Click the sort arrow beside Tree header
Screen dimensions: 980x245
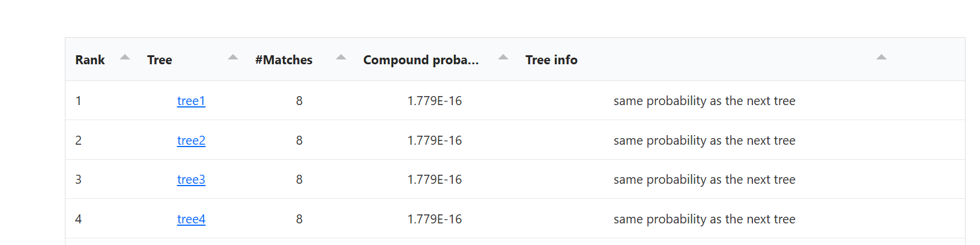(x=233, y=58)
